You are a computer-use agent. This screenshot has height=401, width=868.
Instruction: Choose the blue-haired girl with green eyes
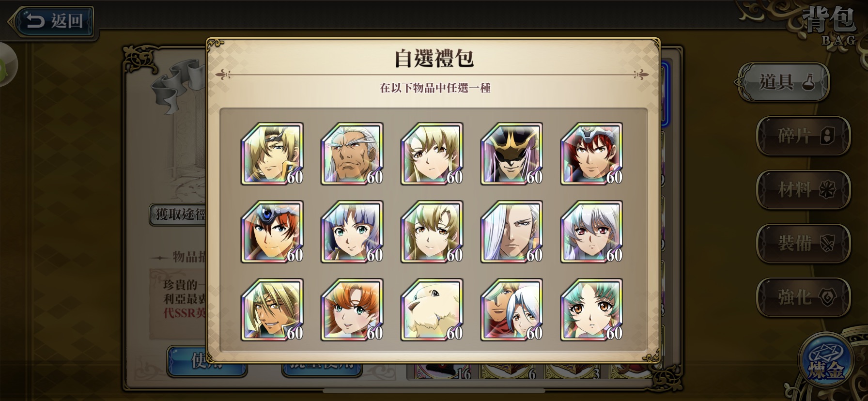click(352, 231)
